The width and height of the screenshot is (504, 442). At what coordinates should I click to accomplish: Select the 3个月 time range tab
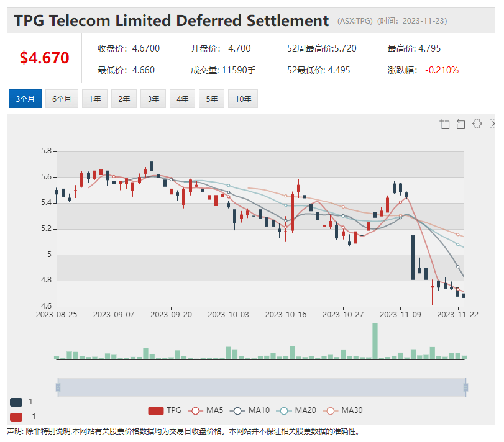coord(25,99)
